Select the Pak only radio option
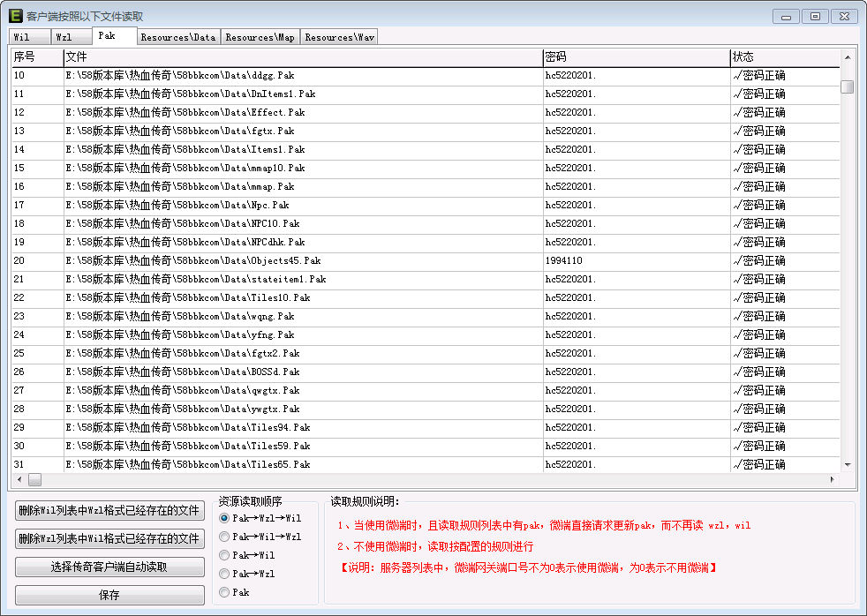The height and width of the screenshot is (616, 867). (x=224, y=592)
